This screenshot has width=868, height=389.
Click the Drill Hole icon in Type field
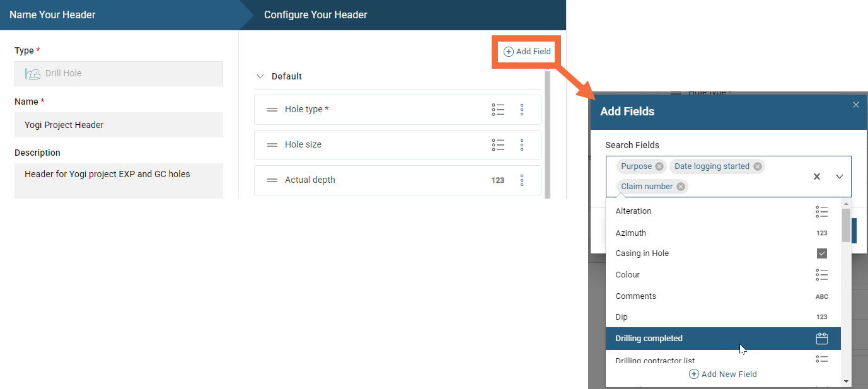coord(33,74)
